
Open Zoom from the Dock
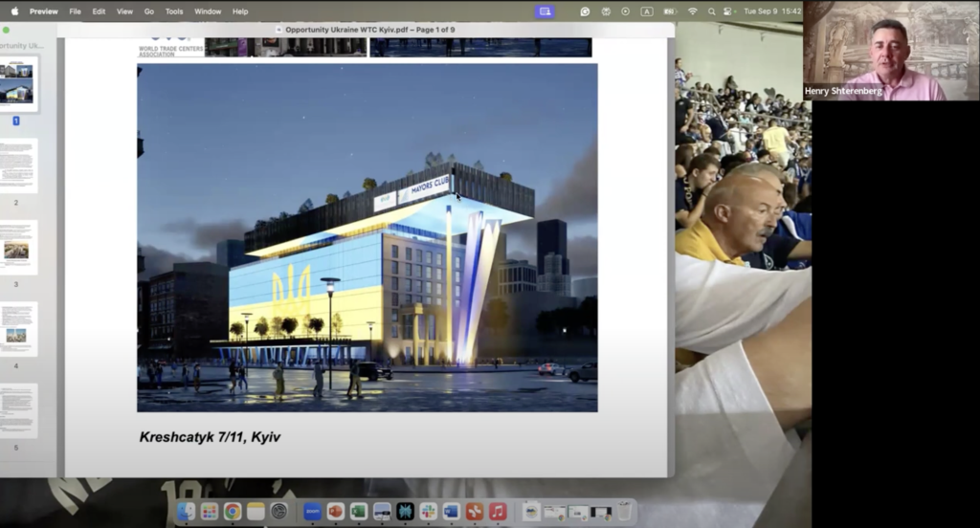(313, 512)
